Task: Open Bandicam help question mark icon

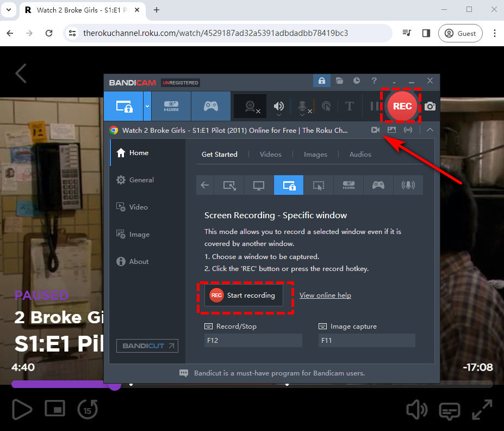Action: click(x=374, y=81)
